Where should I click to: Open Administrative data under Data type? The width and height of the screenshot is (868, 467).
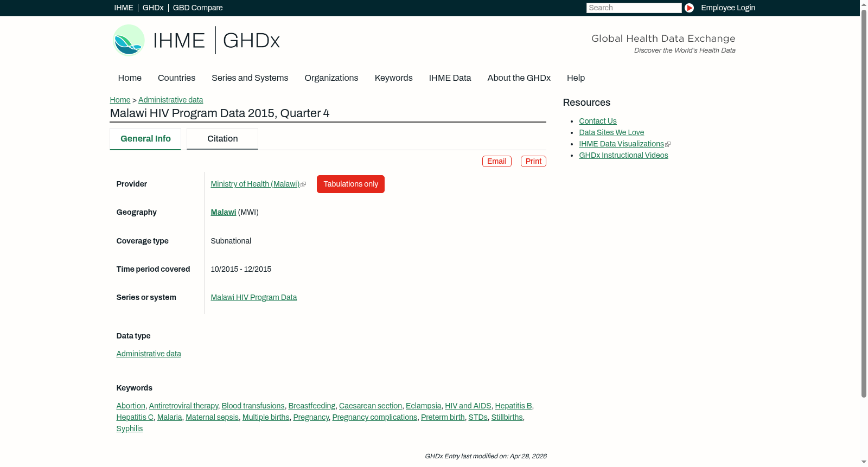(149, 354)
